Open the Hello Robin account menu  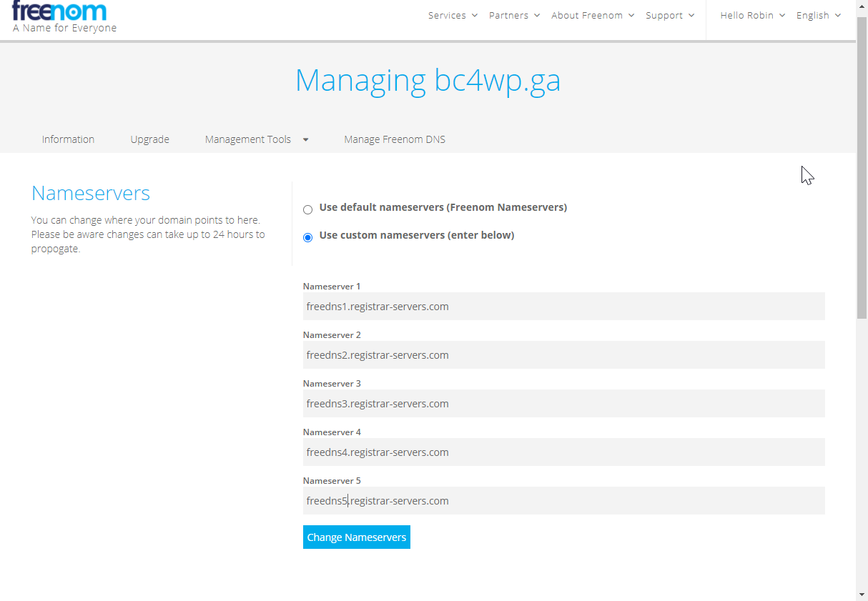[752, 16]
